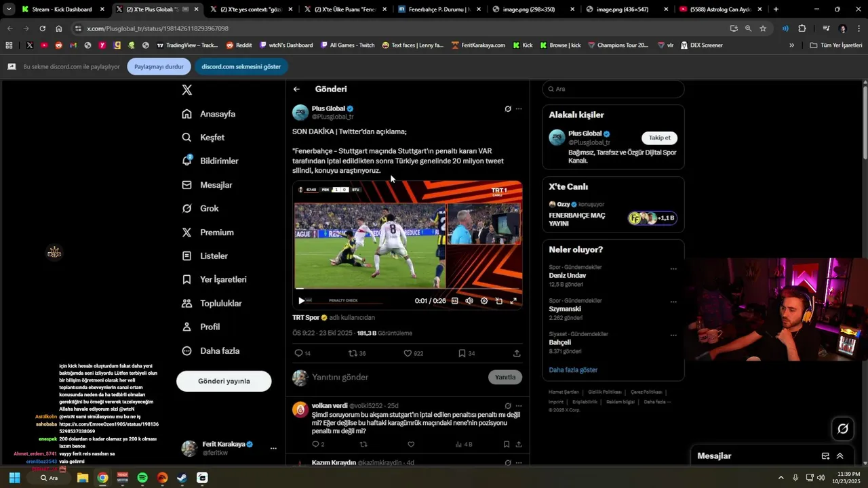The width and height of the screenshot is (868, 488).
Task: Show hidden system tray icons
Action: point(781,478)
